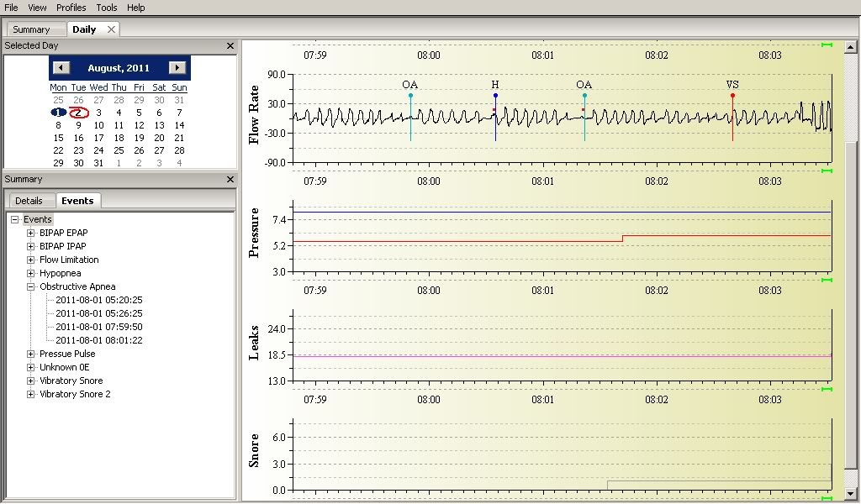
Task: Go to previous month in calendar
Action: click(x=61, y=67)
